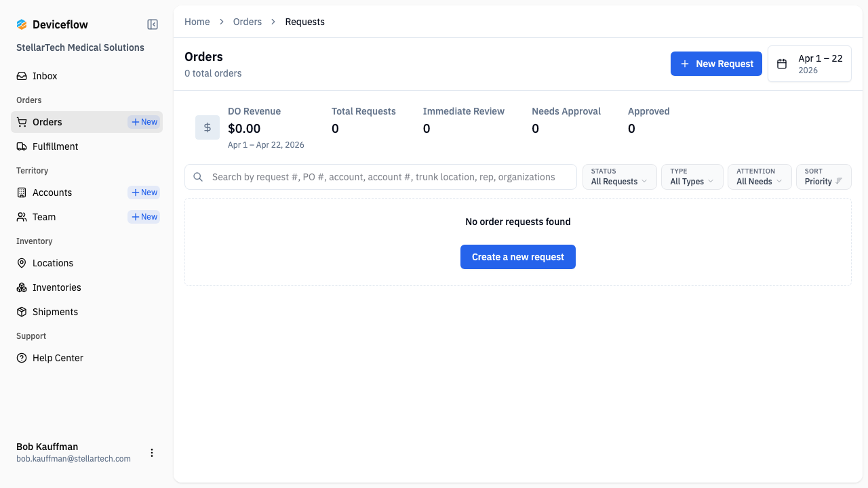The height and width of the screenshot is (488, 868).
Task: Click the Inbox tray icon
Action: coord(22,76)
